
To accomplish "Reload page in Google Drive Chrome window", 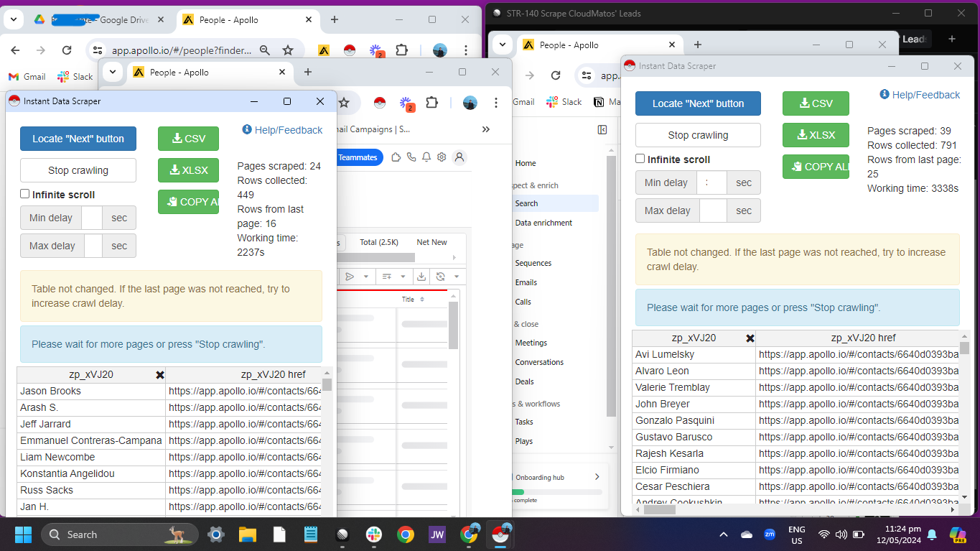I will coord(67,50).
